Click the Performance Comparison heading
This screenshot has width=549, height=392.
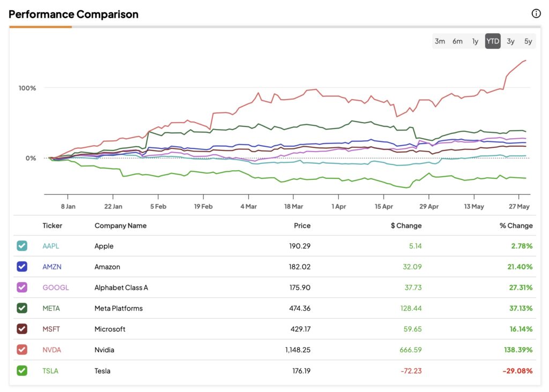73,14
